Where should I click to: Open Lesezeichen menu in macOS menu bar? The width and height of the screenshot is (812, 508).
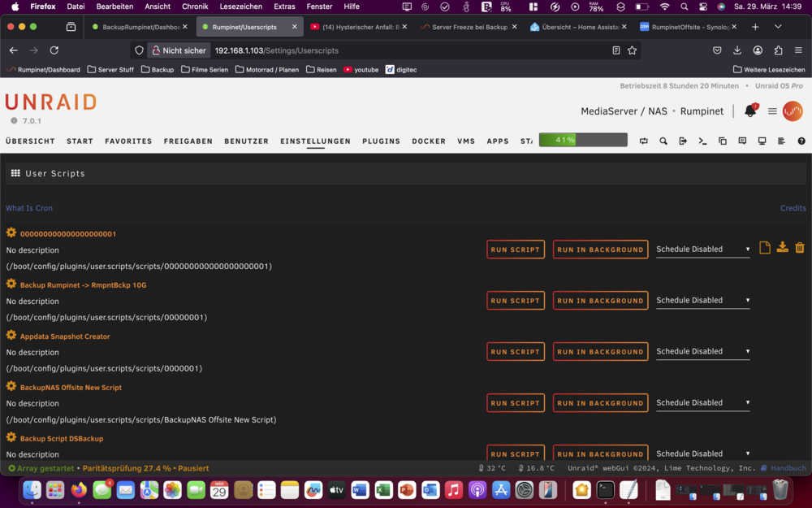(241, 7)
